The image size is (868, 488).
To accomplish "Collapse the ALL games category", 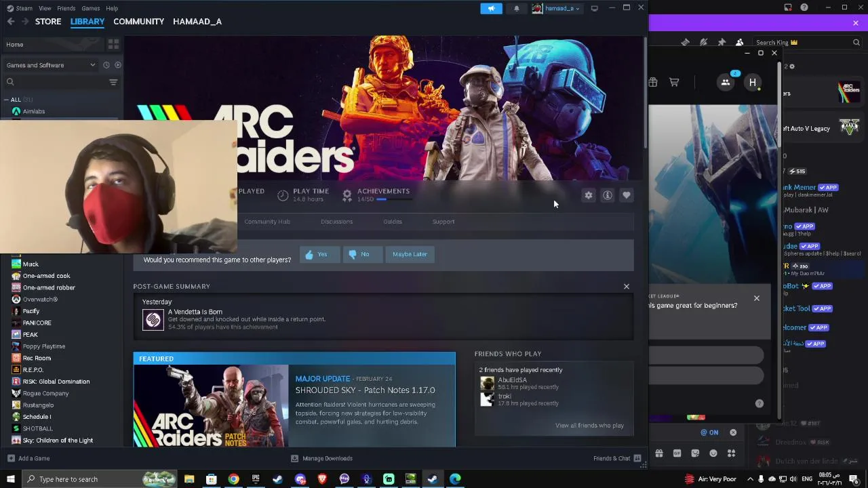I will click(x=7, y=100).
